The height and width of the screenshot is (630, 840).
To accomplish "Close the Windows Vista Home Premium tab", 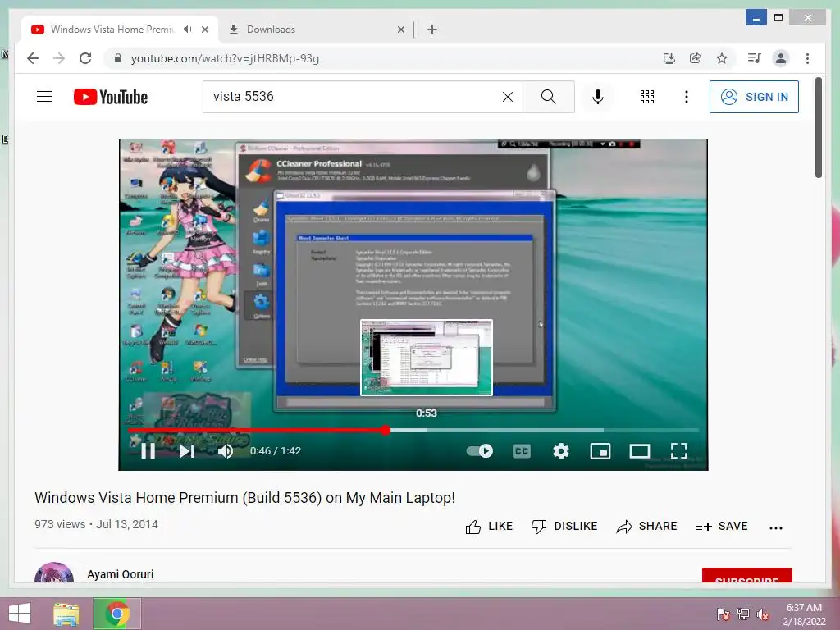I will pos(204,30).
